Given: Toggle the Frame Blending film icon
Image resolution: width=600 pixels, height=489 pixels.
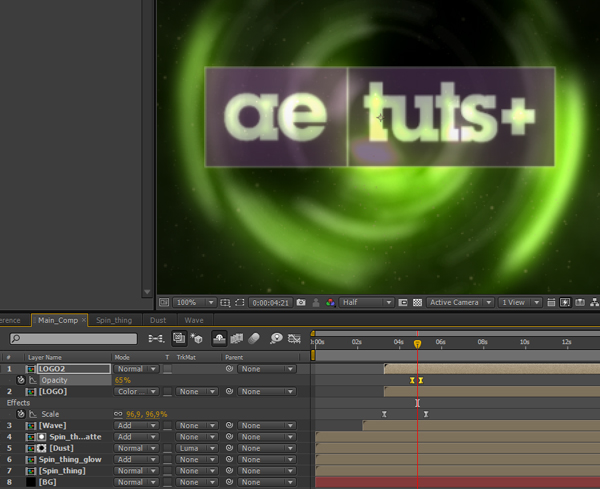Looking at the screenshot, I should (x=237, y=339).
